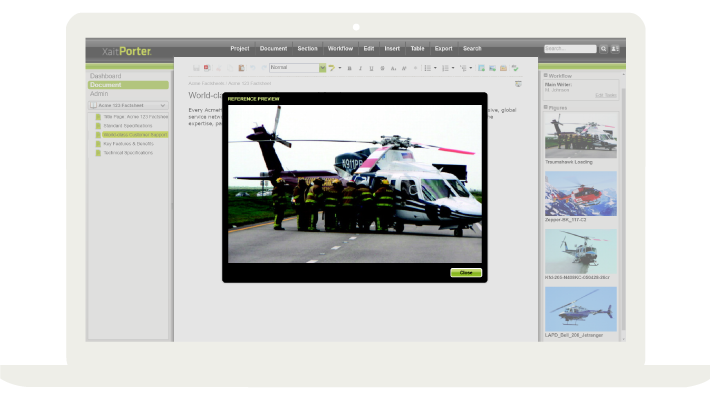710x399 pixels.
Task: Toggle bold formatting
Action: pos(349,68)
